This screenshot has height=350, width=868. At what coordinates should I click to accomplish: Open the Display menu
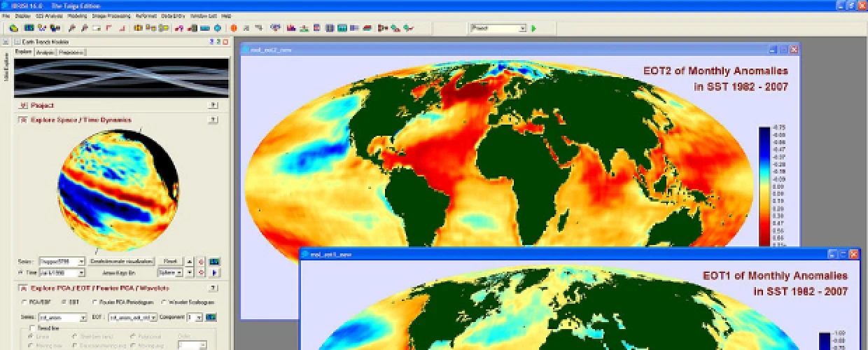[22, 15]
